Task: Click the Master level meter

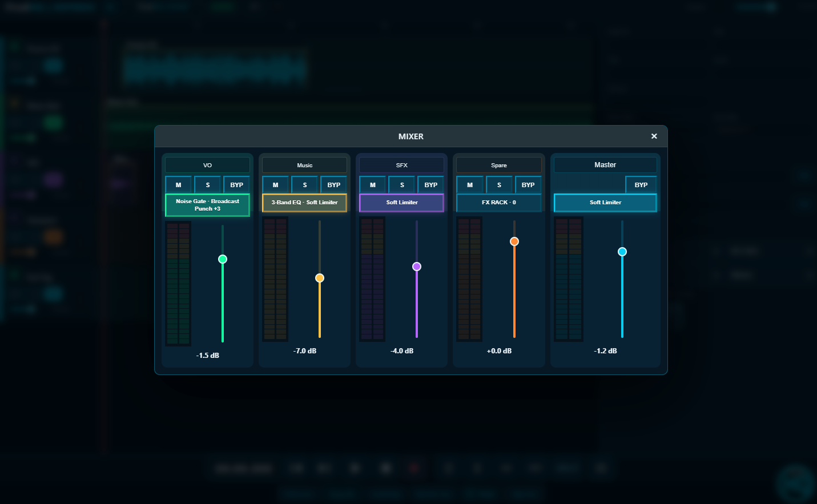Action: 569,279
